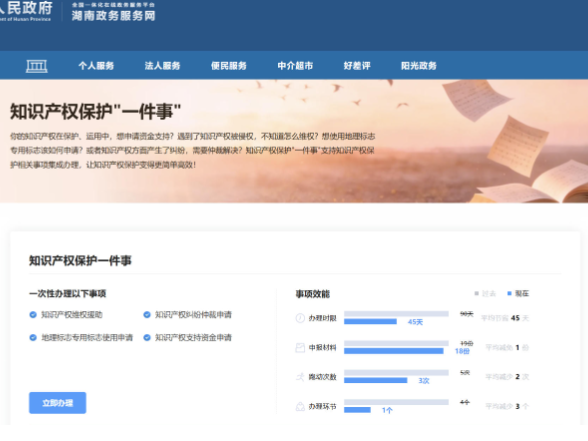Viewport: 588px width, 441px height.
Task: Click the grey 过去 legend marker
Action: pyautogui.click(x=477, y=294)
